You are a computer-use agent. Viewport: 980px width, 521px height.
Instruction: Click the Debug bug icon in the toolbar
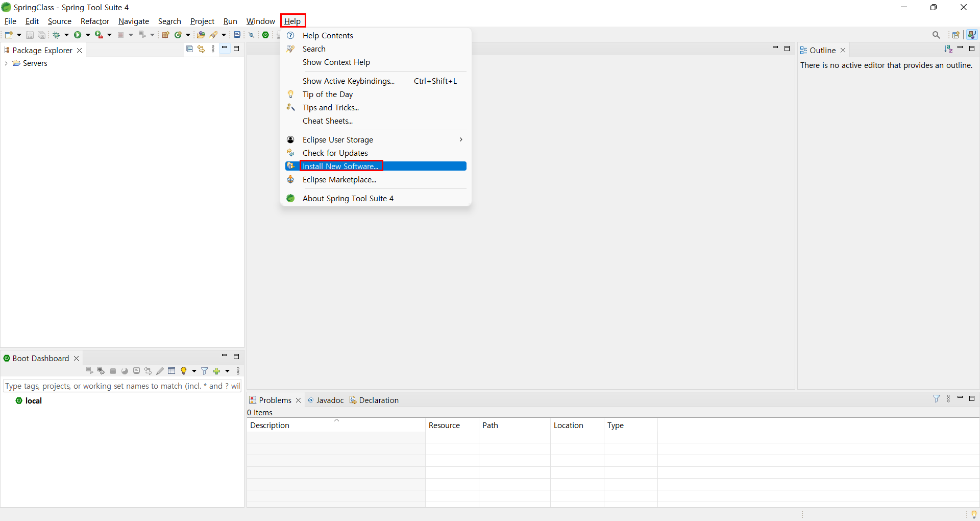pos(56,35)
